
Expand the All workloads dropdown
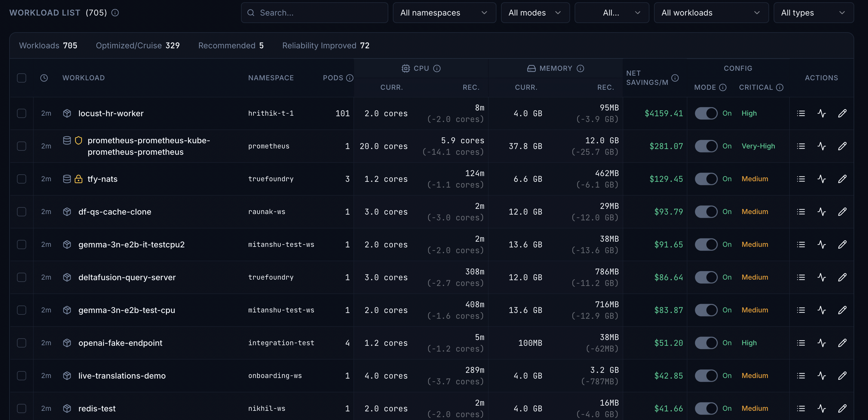click(x=711, y=12)
